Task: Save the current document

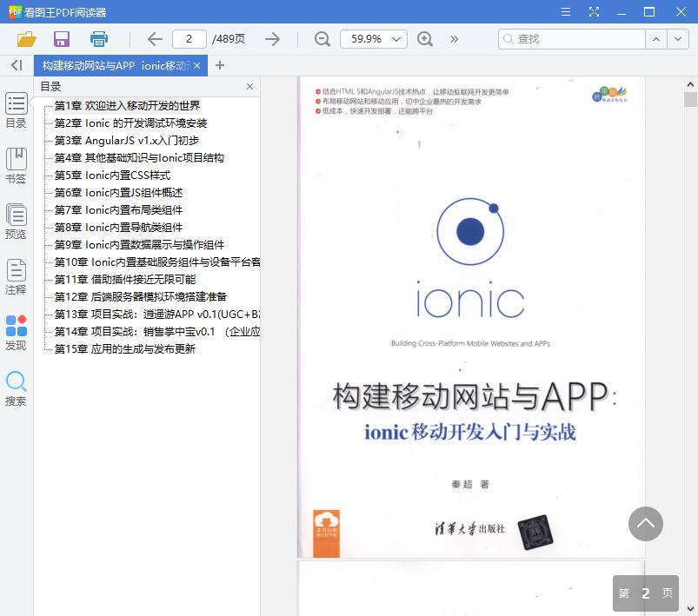Action: 60,39
